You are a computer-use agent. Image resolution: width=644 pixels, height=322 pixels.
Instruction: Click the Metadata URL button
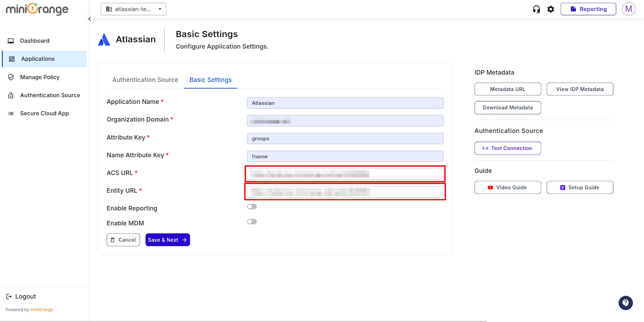[x=508, y=89]
